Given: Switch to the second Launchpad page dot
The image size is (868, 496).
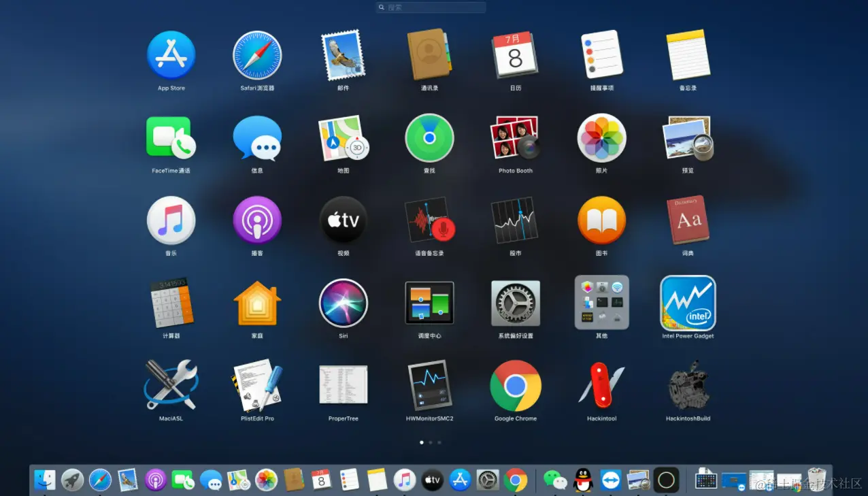Looking at the screenshot, I should 431,442.
